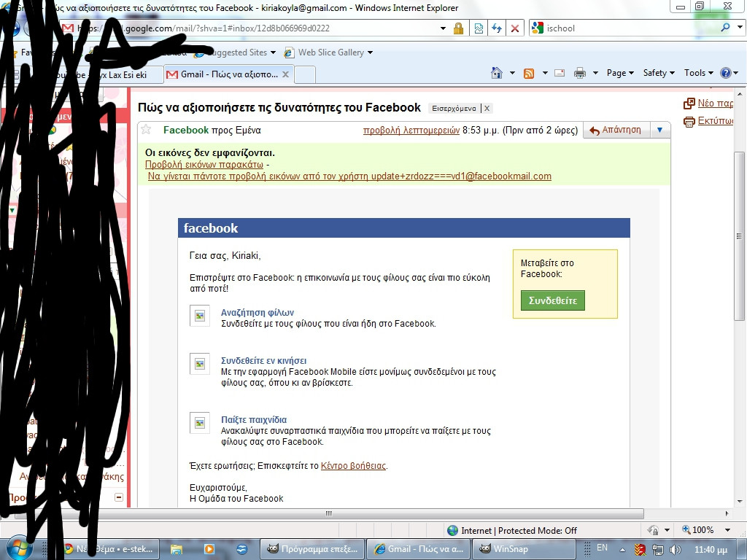747x560 pixels.
Task: Open the address bar history dropdown
Action: [x=443, y=28]
